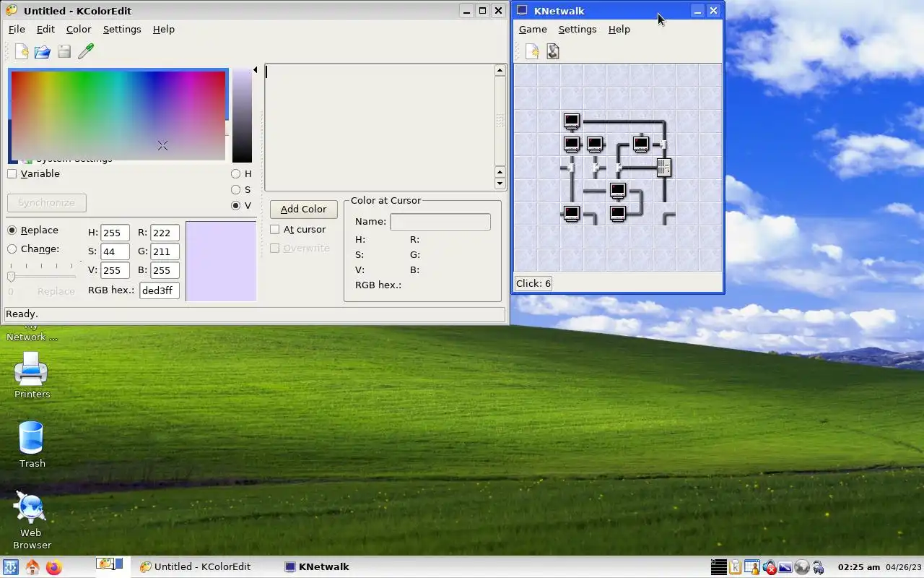Open KNetwalk's Settings menu
The height and width of the screenshot is (578, 924).
pyautogui.click(x=577, y=30)
